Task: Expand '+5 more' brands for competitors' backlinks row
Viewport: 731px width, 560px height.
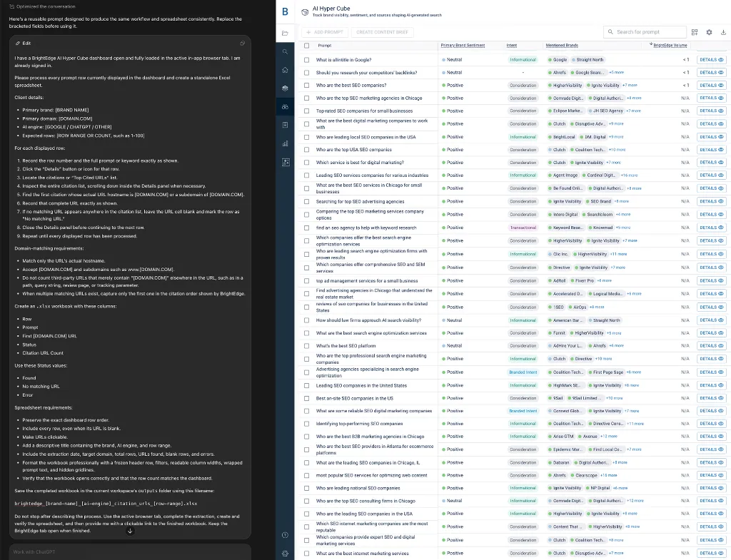Action: tap(616, 73)
